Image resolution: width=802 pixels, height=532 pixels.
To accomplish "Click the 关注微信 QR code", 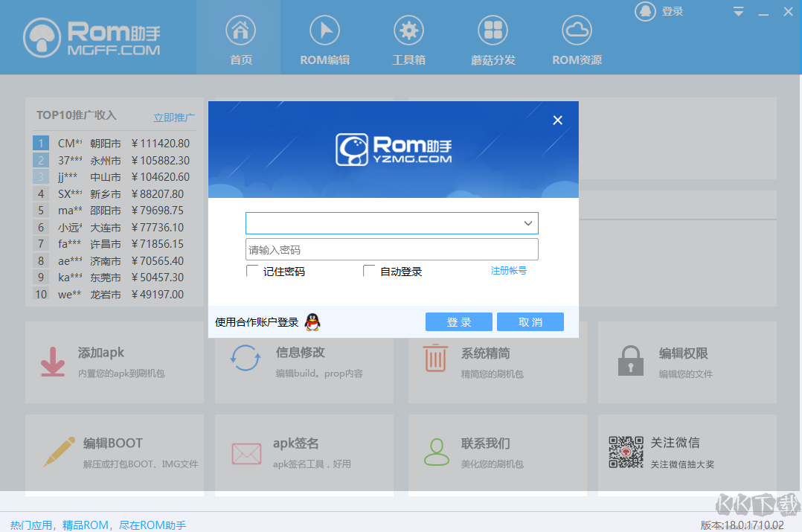I will click(x=626, y=452).
